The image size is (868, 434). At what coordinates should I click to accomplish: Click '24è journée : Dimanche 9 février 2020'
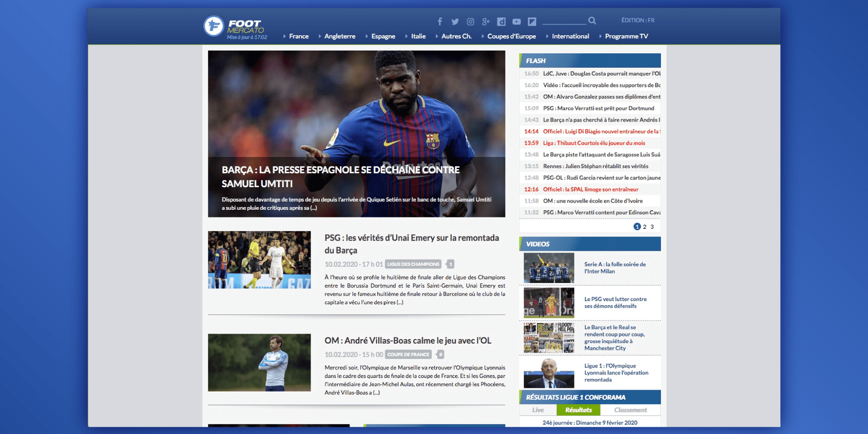[x=590, y=423]
